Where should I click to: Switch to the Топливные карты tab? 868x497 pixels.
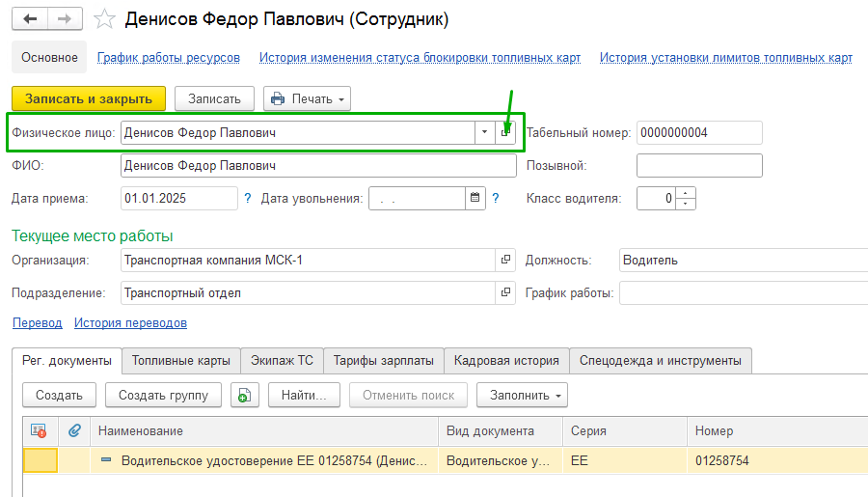pyautogui.click(x=181, y=361)
